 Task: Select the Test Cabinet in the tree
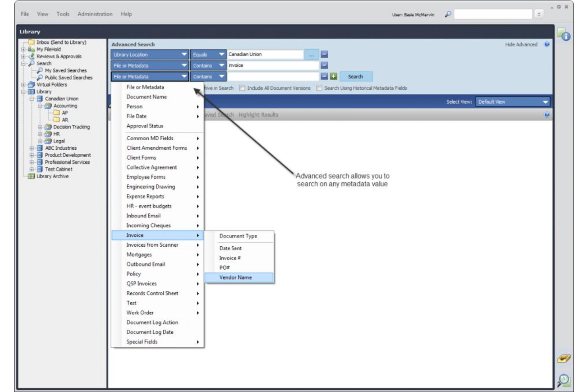pos(58,169)
